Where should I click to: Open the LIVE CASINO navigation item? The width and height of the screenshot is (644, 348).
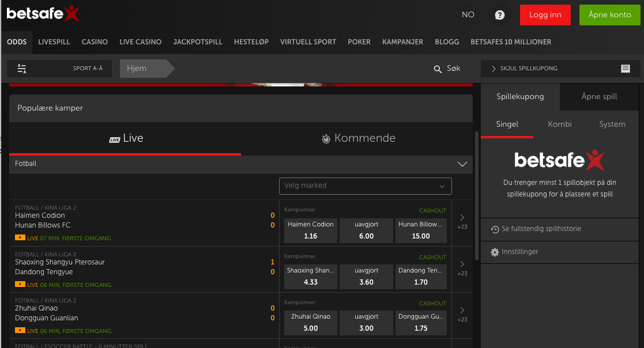pos(141,42)
